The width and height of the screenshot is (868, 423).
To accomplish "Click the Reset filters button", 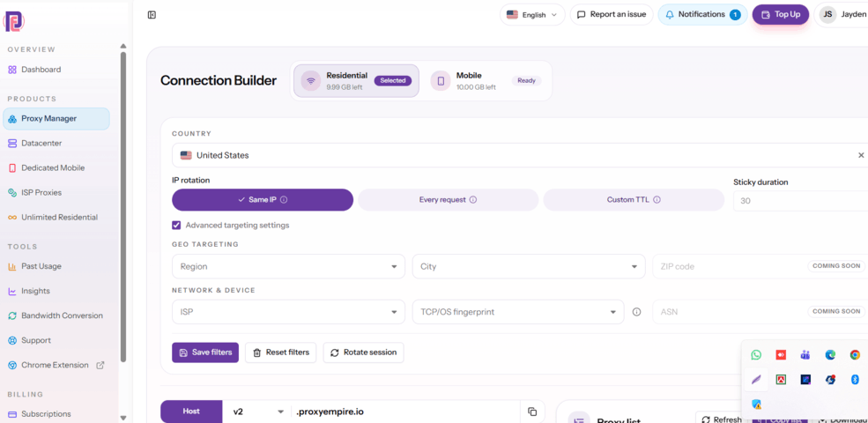I will tap(280, 352).
